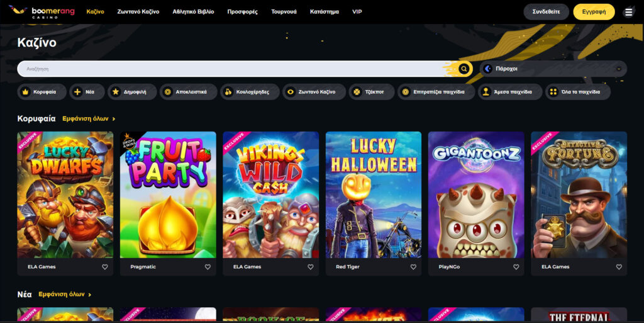Open the Καζίνο menu item

tap(96, 11)
